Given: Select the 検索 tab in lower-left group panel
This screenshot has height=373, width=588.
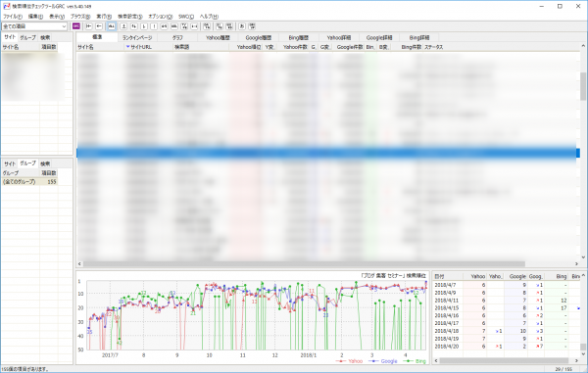Looking at the screenshot, I should pos(45,163).
